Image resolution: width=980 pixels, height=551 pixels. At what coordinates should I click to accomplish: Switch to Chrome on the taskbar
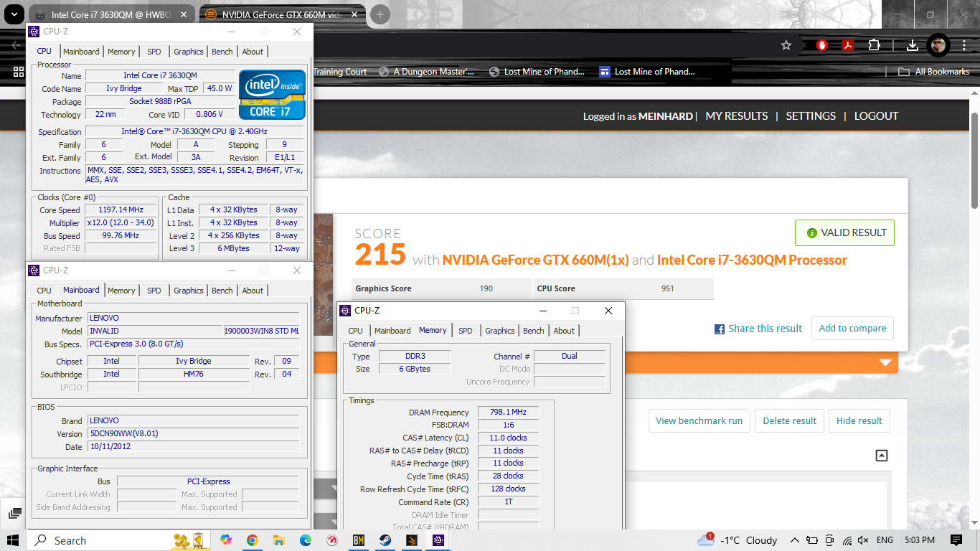(252, 540)
